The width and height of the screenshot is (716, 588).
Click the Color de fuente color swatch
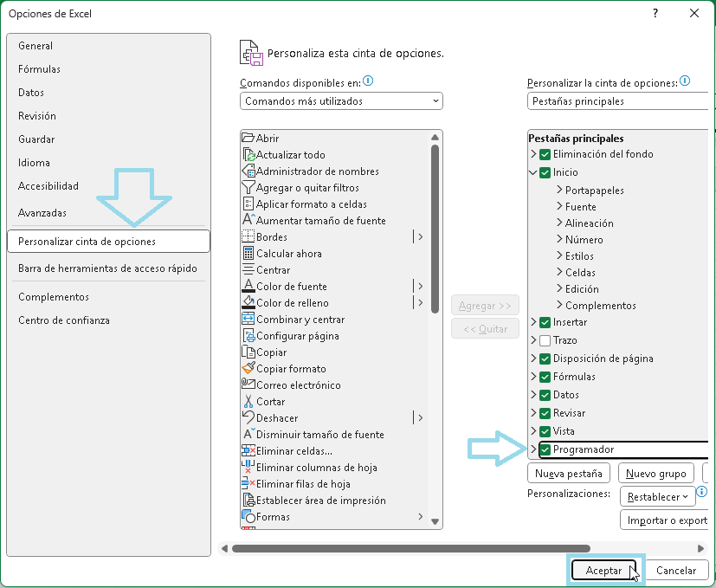click(x=250, y=287)
